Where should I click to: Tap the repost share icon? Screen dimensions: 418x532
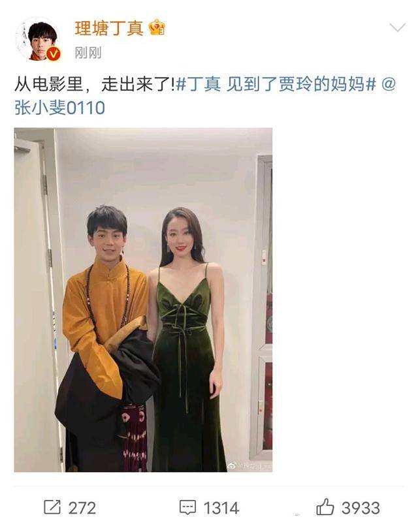coord(52,507)
